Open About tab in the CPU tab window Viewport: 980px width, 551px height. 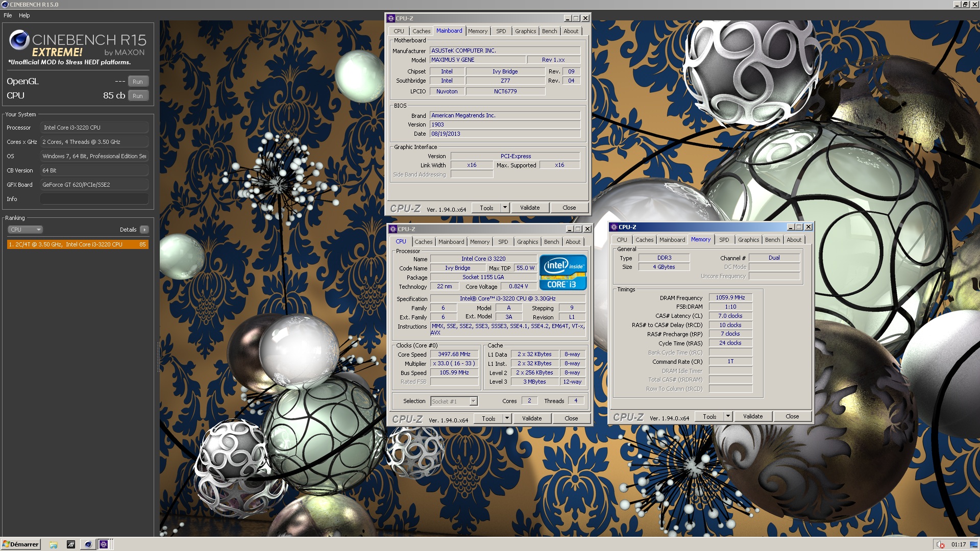tap(573, 242)
